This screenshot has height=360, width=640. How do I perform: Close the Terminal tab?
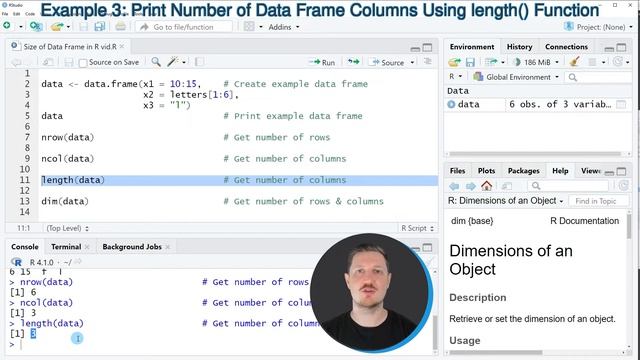87,247
